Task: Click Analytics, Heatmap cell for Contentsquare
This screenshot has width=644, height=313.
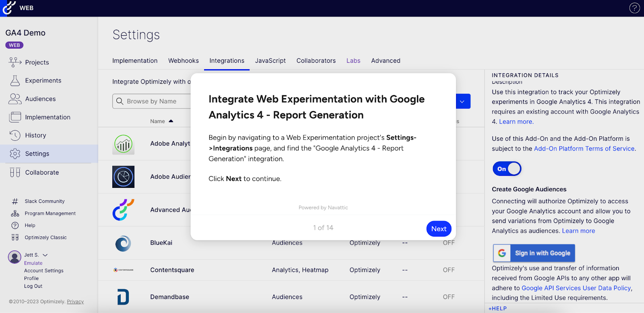Action: click(300, 270)
